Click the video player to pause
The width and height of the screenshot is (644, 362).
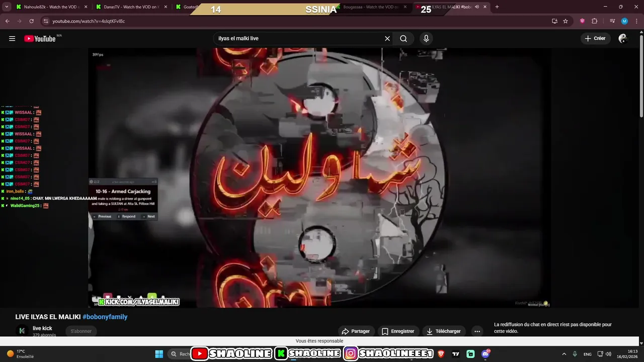tap(319, 178)
